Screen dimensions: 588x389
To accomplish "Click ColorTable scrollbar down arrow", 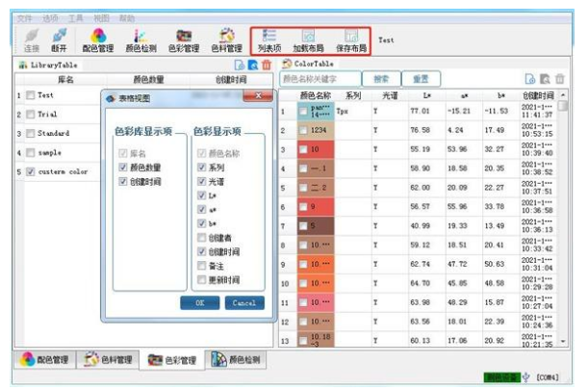I will pos(563,342).
